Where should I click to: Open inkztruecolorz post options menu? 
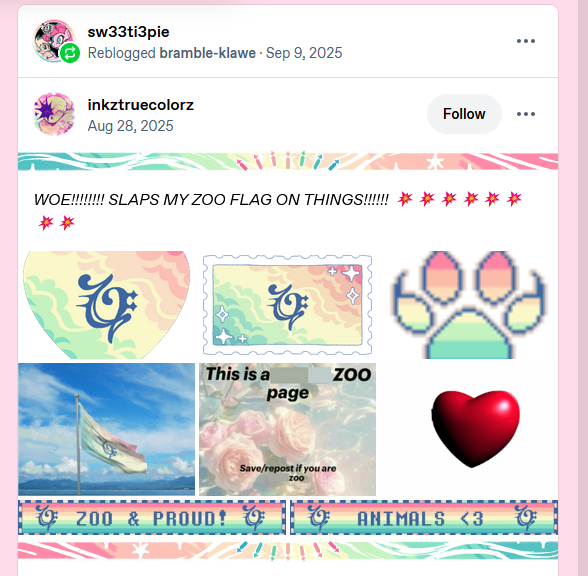point(526,114)
